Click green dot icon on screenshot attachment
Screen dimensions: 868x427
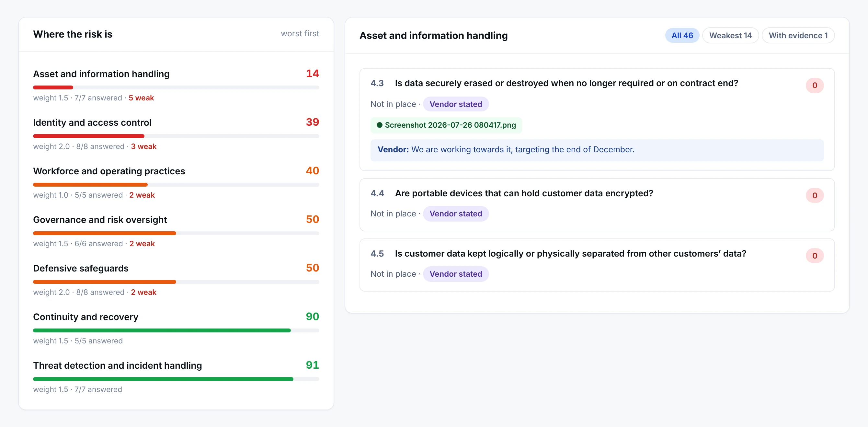(379, 125)
